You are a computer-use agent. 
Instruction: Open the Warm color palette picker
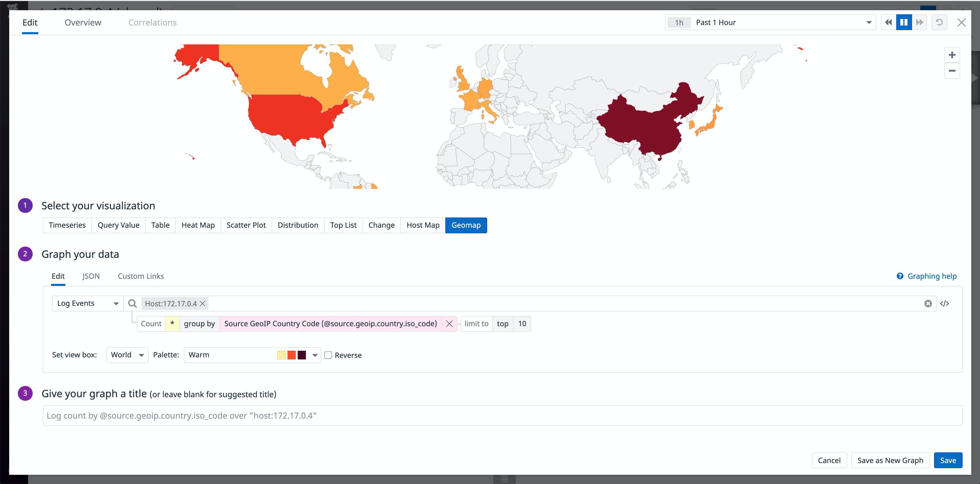tap(252, 355)
